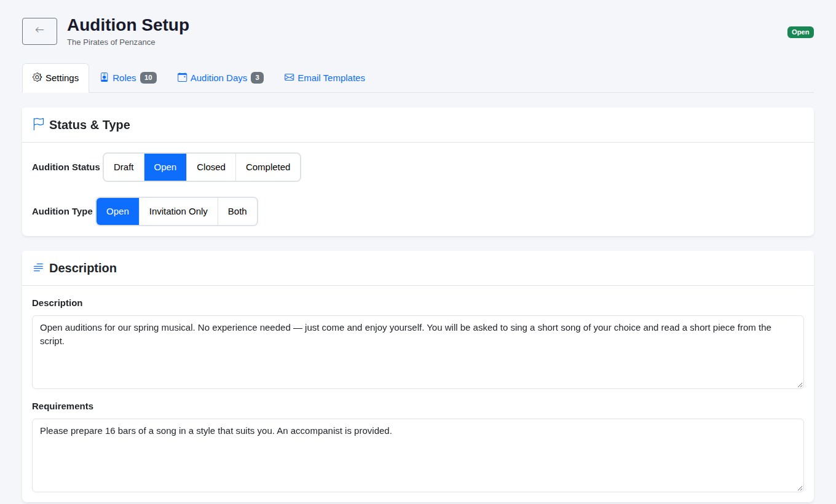The width and height of the screenshot is (836, 504).
Task: Switch to the Audition Days tab
Action: tap(221, 78)
